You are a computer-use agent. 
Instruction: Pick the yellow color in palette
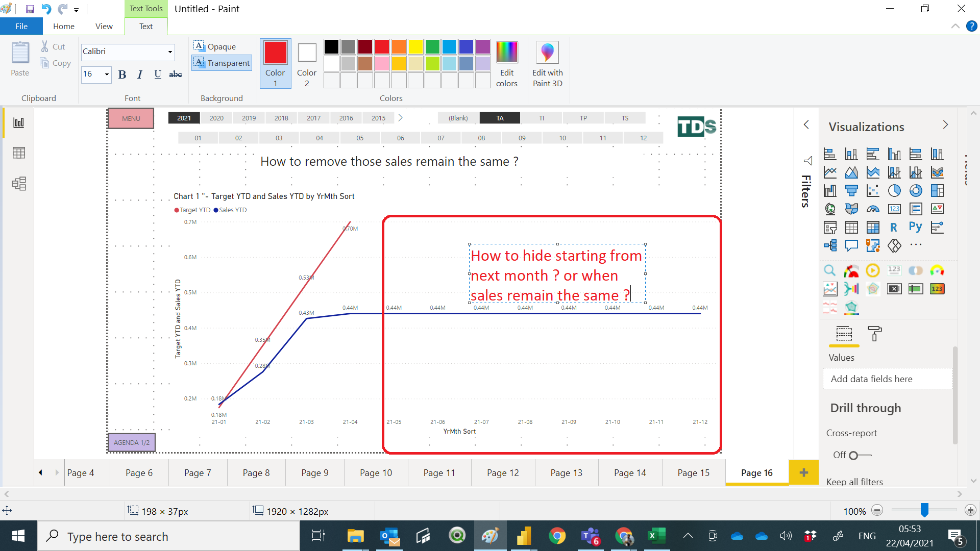(x=415, y=47)
